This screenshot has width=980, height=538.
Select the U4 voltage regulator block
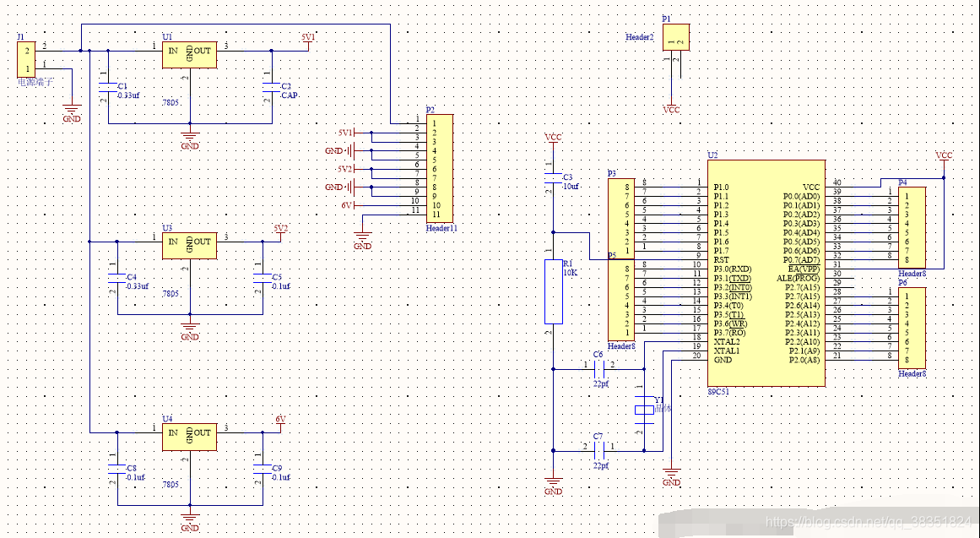190,437
